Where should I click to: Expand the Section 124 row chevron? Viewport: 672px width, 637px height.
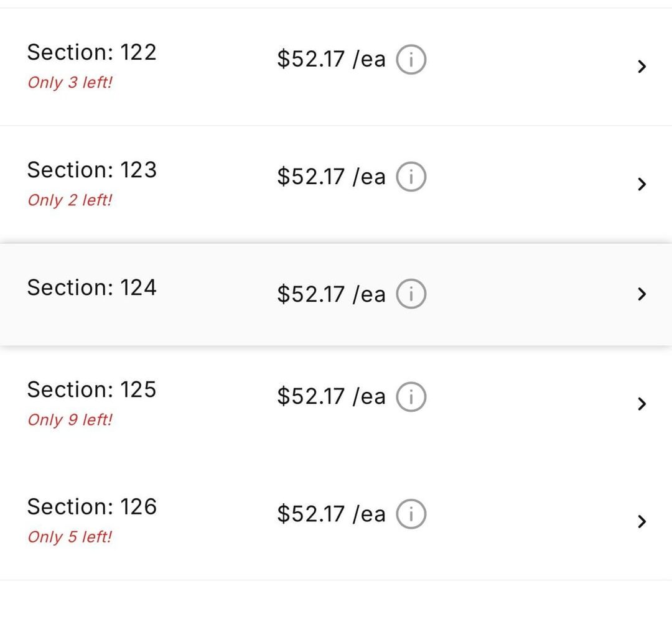(x=642, y=294)
